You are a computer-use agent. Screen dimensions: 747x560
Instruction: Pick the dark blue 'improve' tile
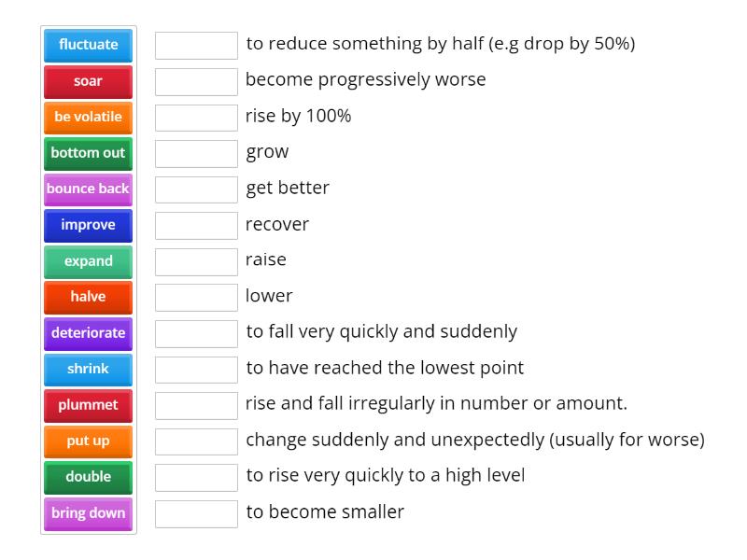(x=88, y=225)
